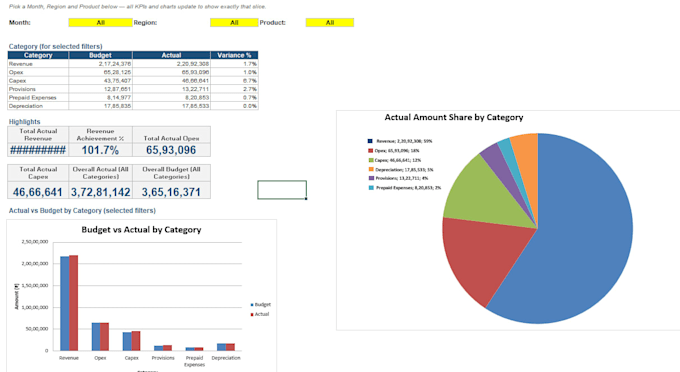Select the Total Actual Revenue value showing hash marks
Image resolution: width=680 pixels, height=372 pixels.
tap(38, 150)
